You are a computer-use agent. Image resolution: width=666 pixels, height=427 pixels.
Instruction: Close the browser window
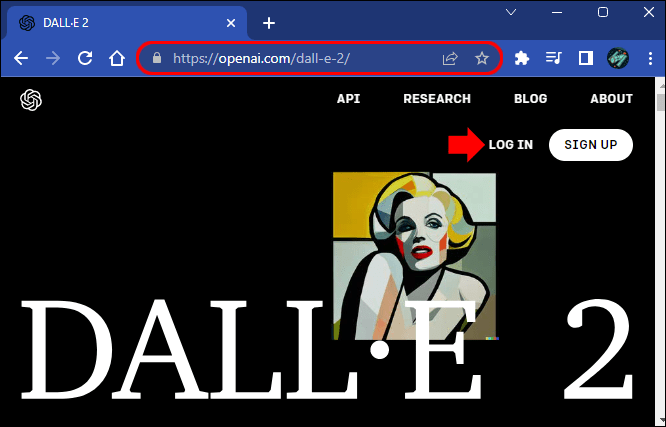click(649, 12)
